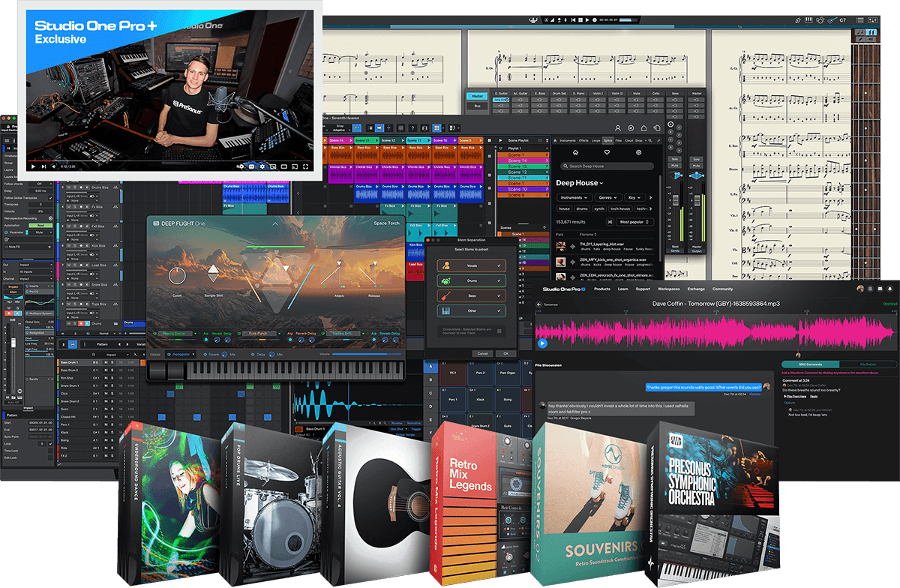Image resolution: width=900 pixels, height=588 pixels.
Task: Click the shuffle icon beside Most popular
Action: (609, 222)
